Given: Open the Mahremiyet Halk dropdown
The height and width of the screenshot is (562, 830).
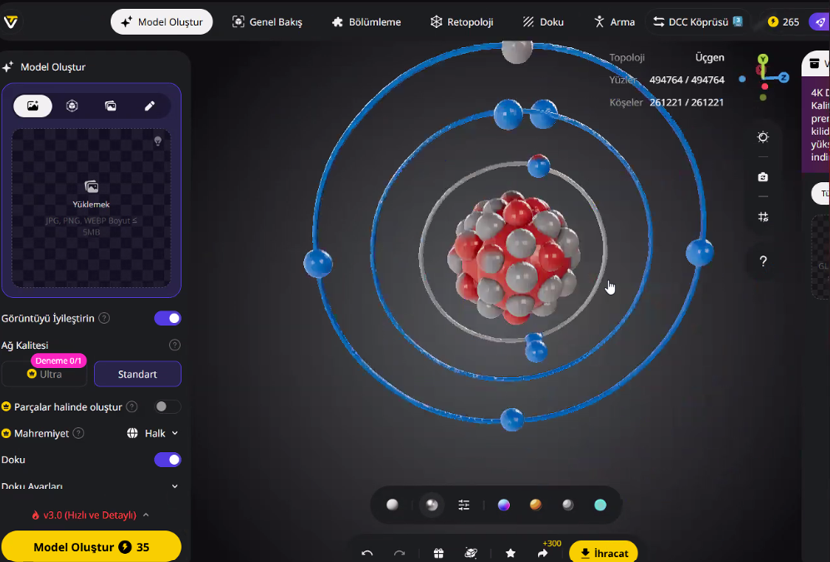Looking at the screenshot, I should 153,434.
